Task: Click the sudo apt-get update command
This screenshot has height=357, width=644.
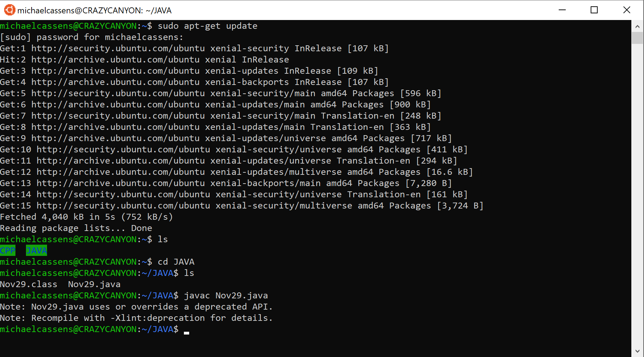Action: click(207, 26)
